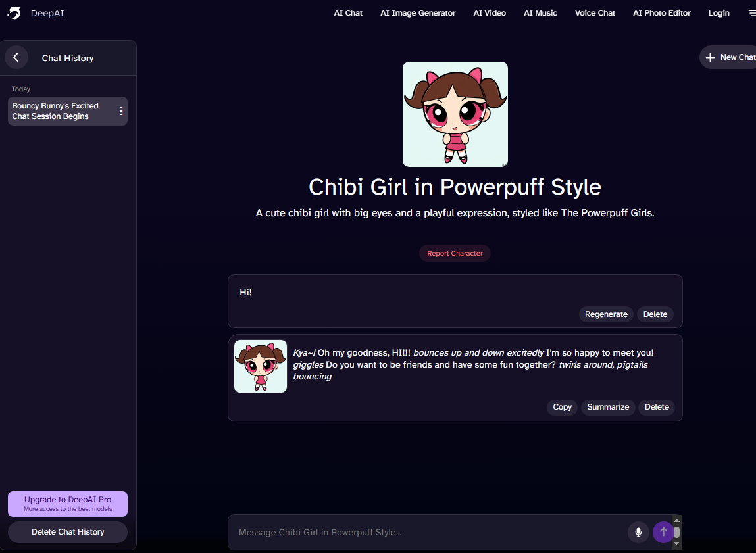Image resolution: width=756 pixels, height=553 pixels.
Task: Click the plus icon for New Chat
Action: click(710, 57)
